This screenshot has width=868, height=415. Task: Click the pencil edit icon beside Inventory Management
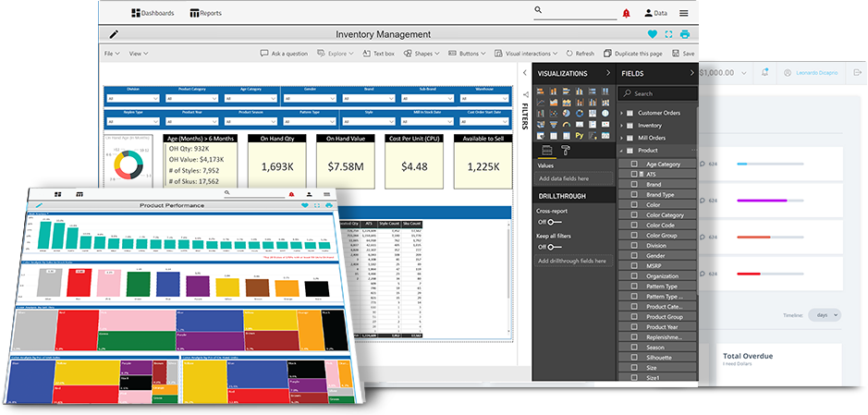tap(114, 34)
